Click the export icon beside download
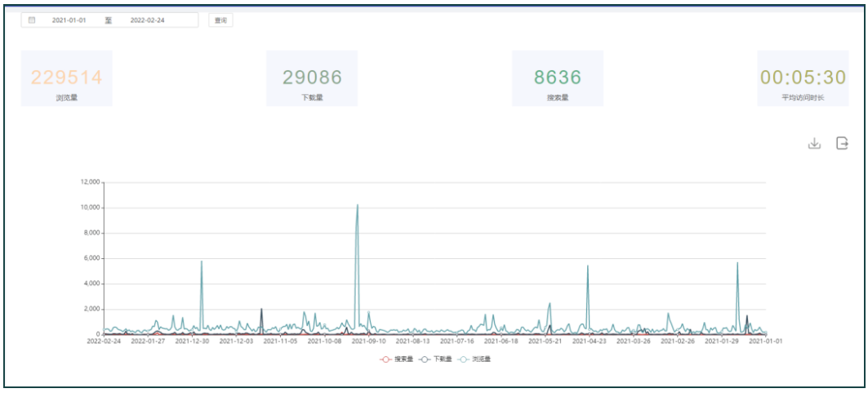This screenshot has height=393, width=868. 842,144
